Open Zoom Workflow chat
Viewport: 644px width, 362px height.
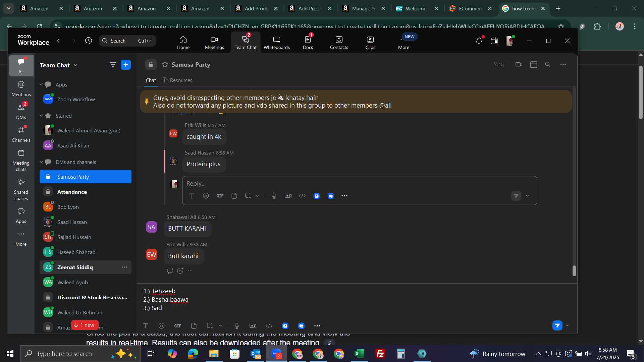point(86,100)
